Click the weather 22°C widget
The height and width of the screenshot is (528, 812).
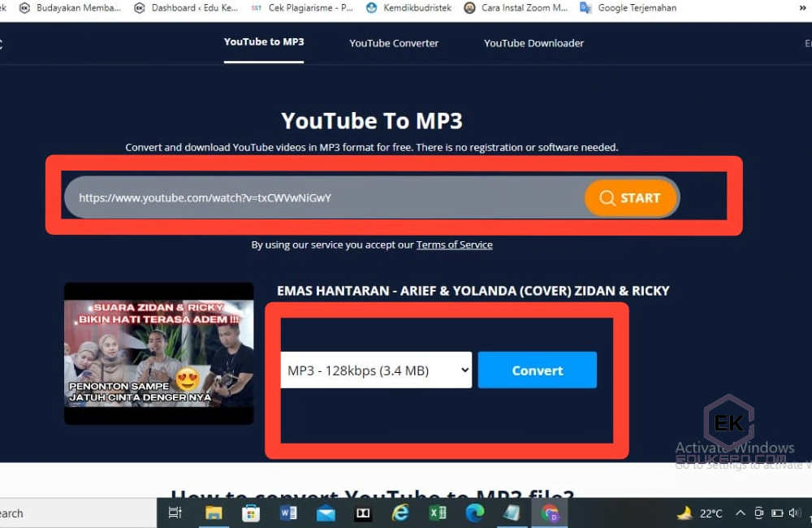[700, 513]
